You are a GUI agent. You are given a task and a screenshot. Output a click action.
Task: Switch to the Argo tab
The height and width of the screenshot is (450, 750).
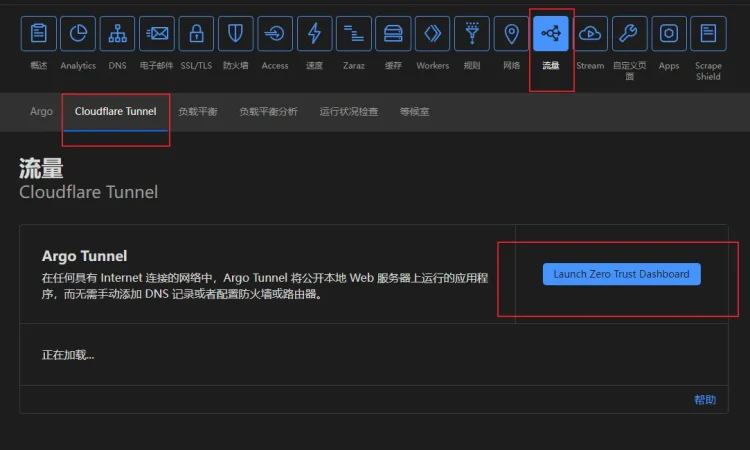pos(41,111)
